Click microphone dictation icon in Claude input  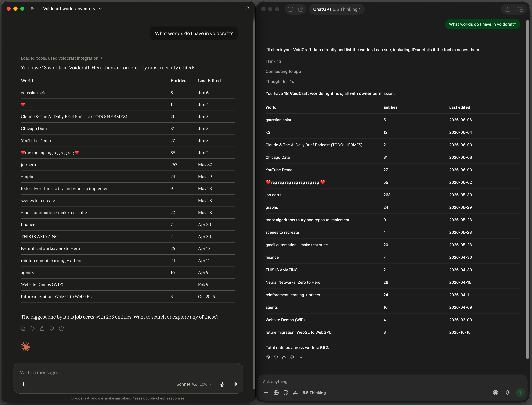tap(222, 384)
